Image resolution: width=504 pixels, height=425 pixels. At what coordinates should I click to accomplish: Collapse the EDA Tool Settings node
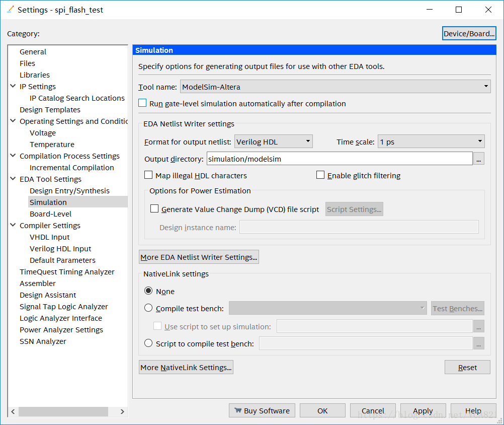coord(13,179)
